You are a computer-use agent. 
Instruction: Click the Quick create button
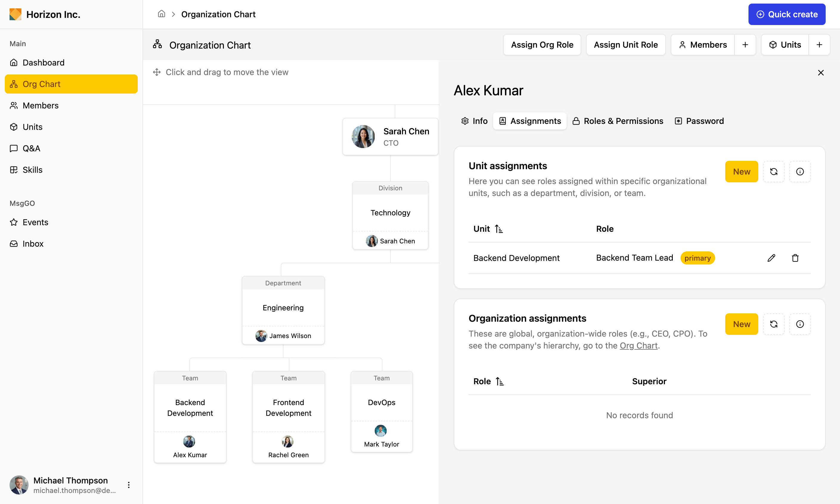coord(786,14)
